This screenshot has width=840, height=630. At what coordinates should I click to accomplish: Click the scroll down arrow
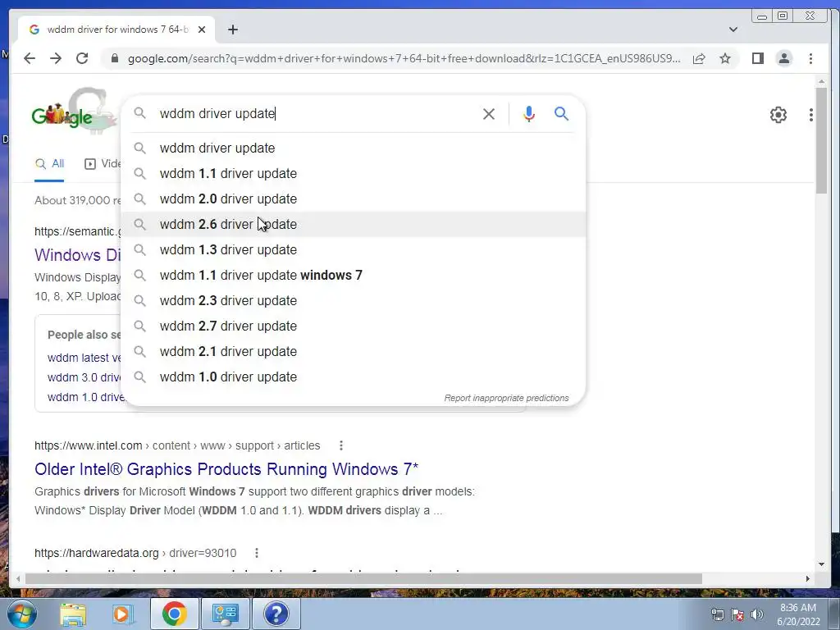(821, 564)
